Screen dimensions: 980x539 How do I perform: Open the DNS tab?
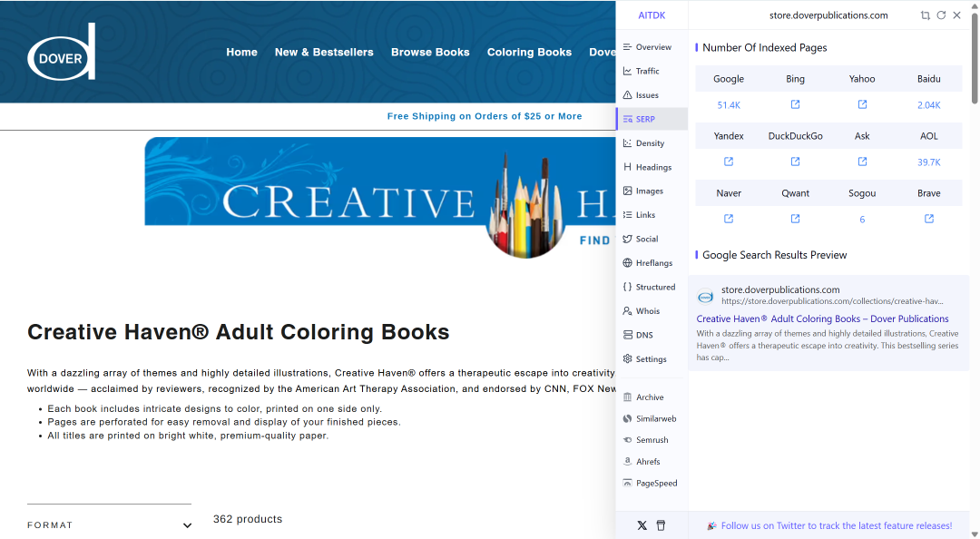(652, 335)
